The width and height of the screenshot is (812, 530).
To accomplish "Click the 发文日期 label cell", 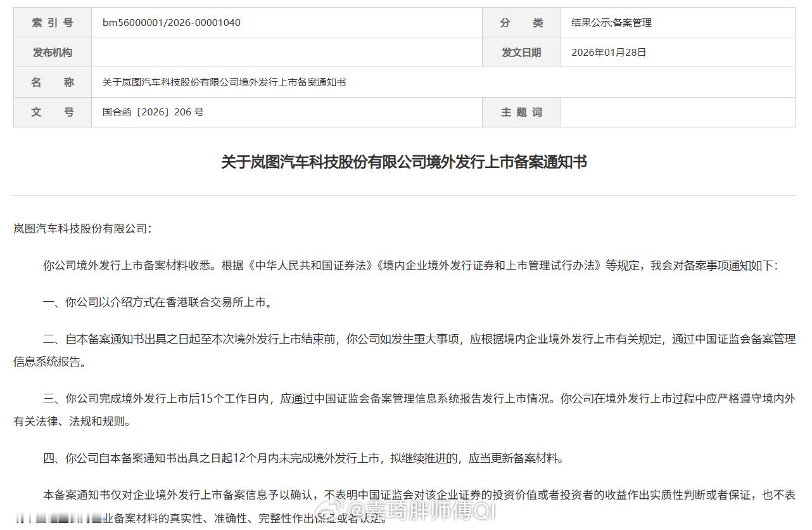I will point(522,53).
